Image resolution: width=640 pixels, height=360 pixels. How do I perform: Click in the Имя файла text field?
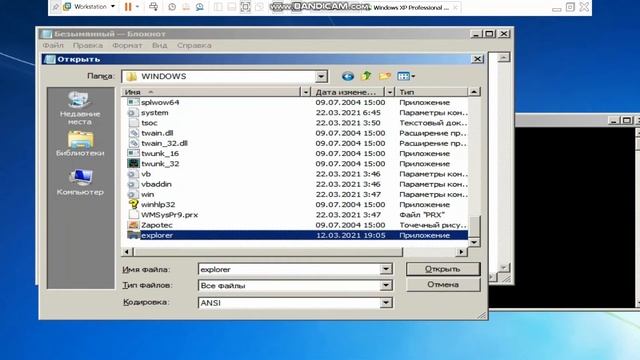pyautogui.click(x=289, y=269)
